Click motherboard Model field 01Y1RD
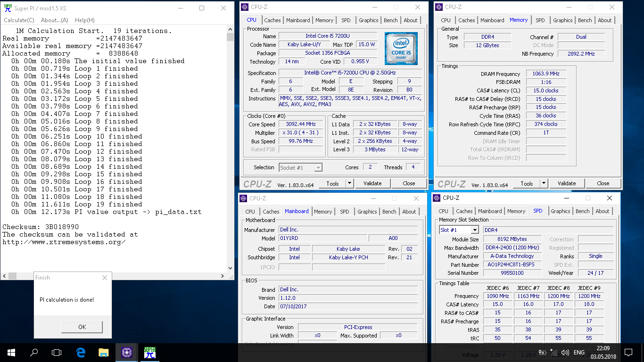The height and width of the screenshot is (362, 644). coord(322,239)
